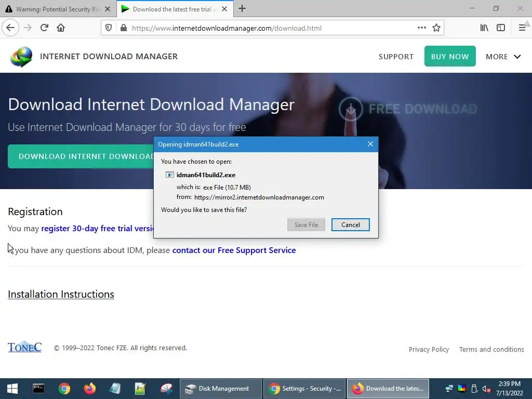The height and width of the screenshot is (399, 532).
Task: Close the Opening idman641build2.exe dialog
Action: (x=370, y=144)
